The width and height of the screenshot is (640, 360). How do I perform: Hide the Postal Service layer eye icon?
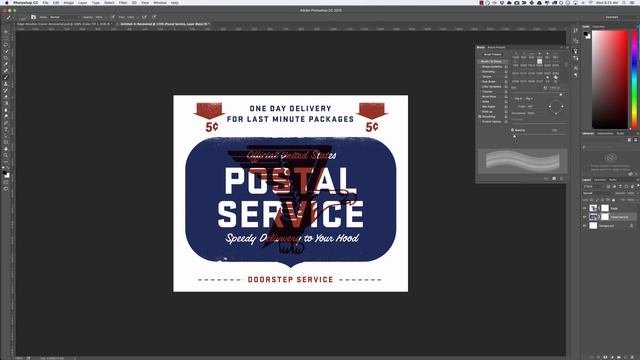584,217
